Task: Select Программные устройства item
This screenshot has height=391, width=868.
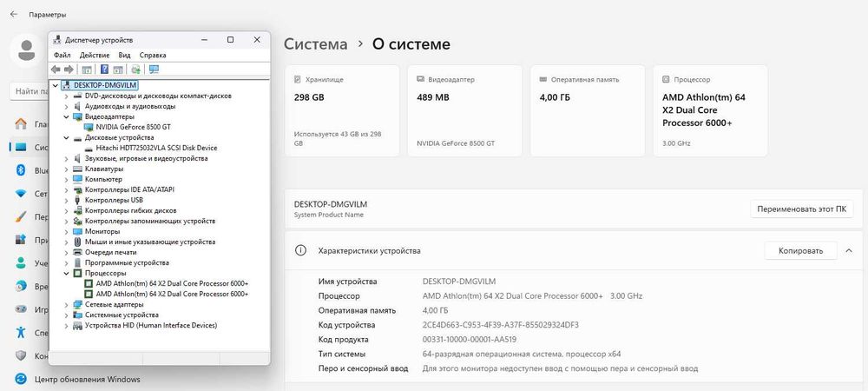Action: tap(127, 262)
